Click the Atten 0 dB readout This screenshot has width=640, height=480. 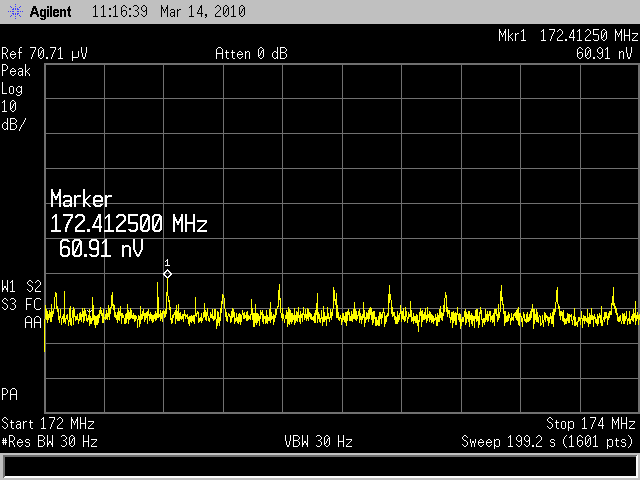[x=251, y=53]
